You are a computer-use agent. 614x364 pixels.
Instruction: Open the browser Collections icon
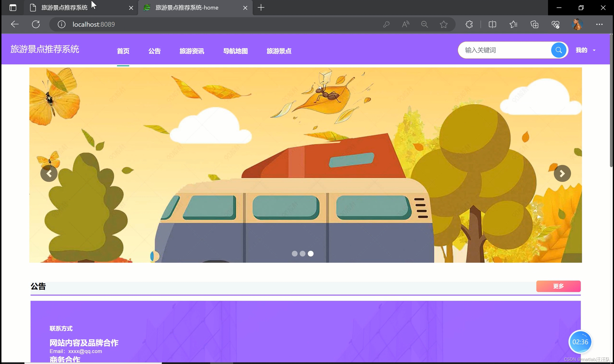click(x=534, y=24)
